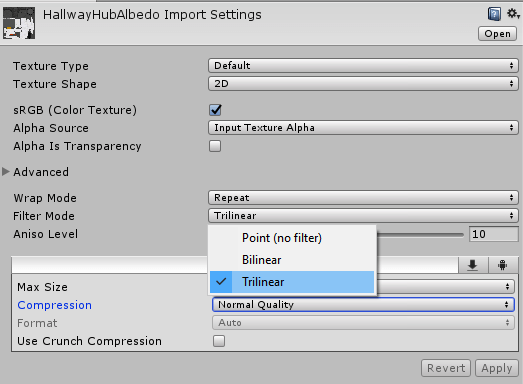Select the Trilinear menu entry

292,282
